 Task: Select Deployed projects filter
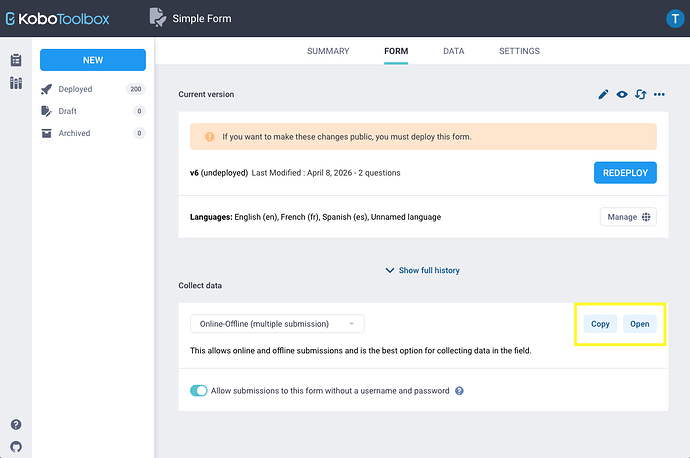[x=93, y=89]
